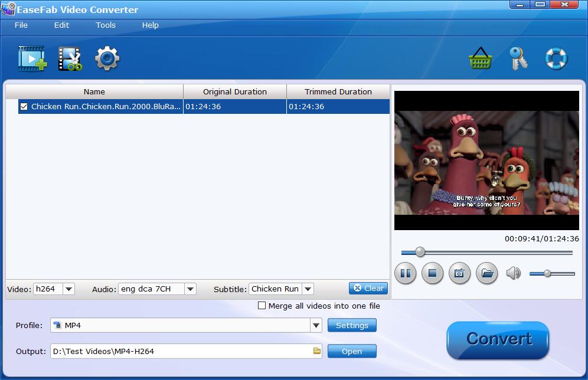Stop the preview playback
Screen dimensions: 588x380
[x=432, y=273]
